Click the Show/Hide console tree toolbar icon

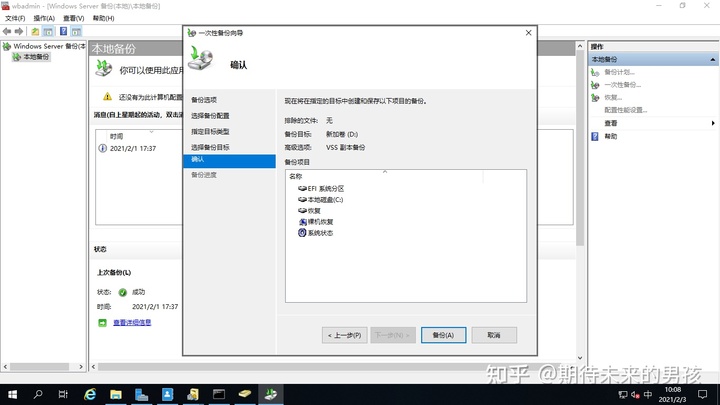pos(48,31)
